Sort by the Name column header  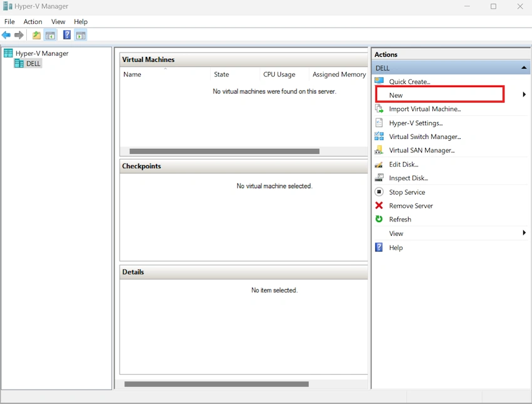click(x=165, y=74)
